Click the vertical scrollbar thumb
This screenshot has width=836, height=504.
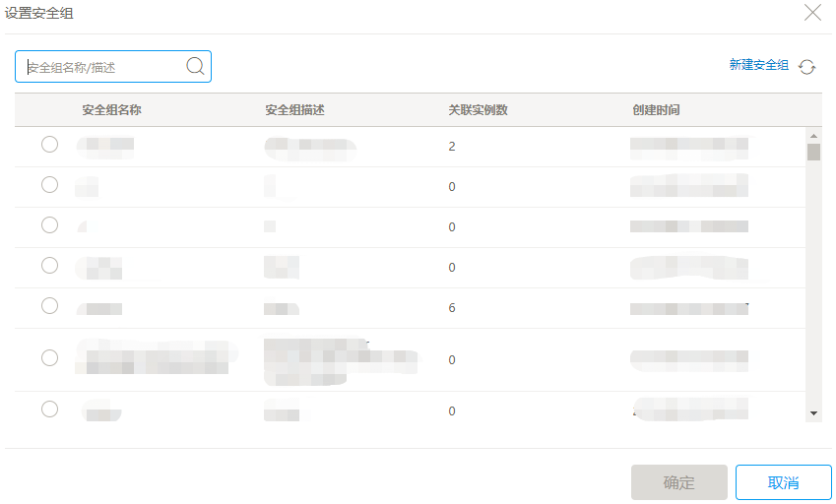coord(813,152)
